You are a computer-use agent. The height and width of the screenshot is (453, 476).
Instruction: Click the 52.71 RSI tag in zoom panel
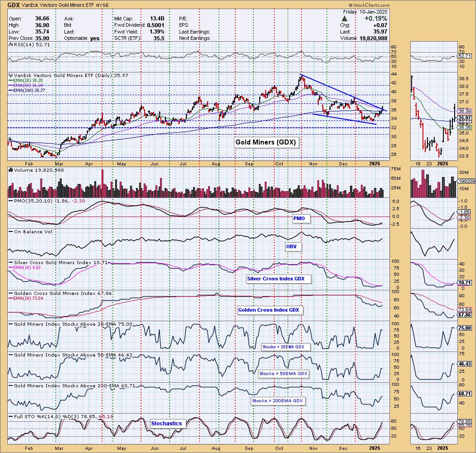(465, 56)
